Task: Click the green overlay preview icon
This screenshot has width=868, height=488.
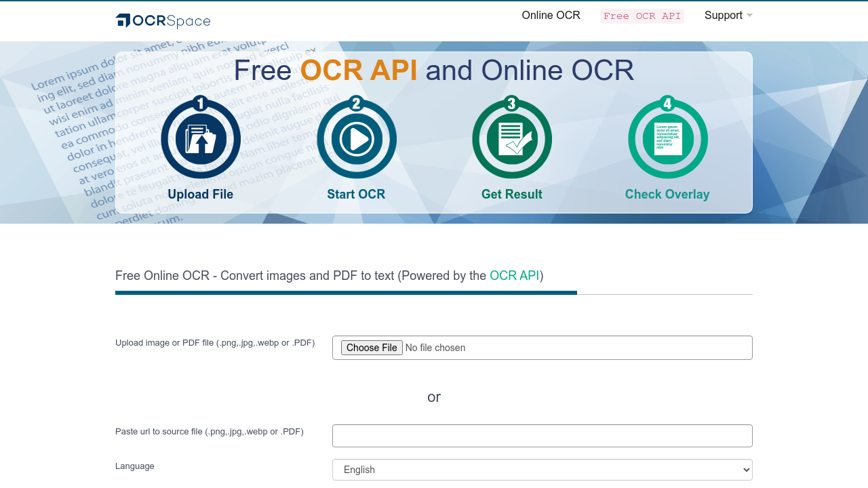Action: 668,138
